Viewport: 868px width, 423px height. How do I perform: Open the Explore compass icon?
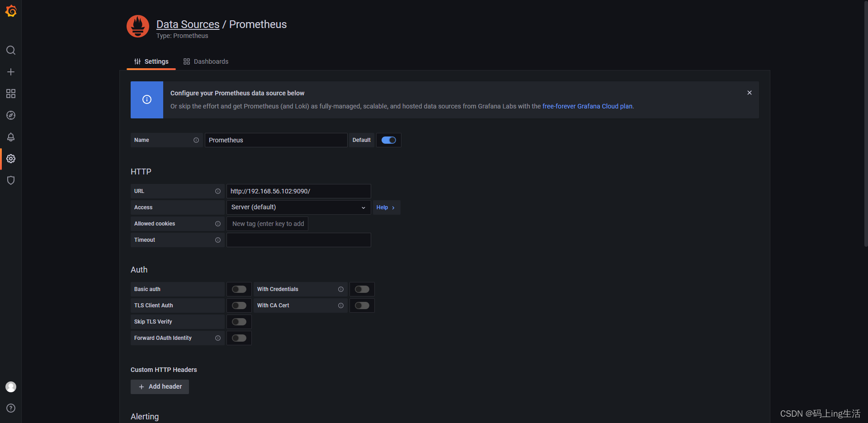(11, 115)
